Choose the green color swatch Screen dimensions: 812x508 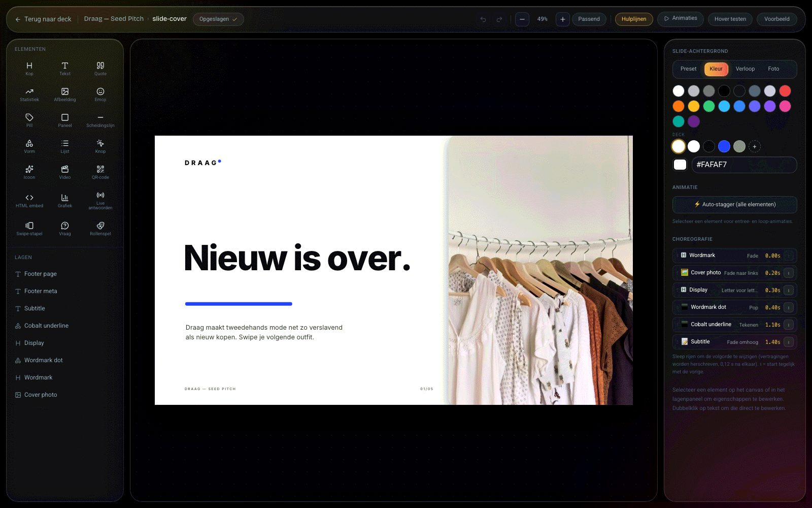[709, 106]
